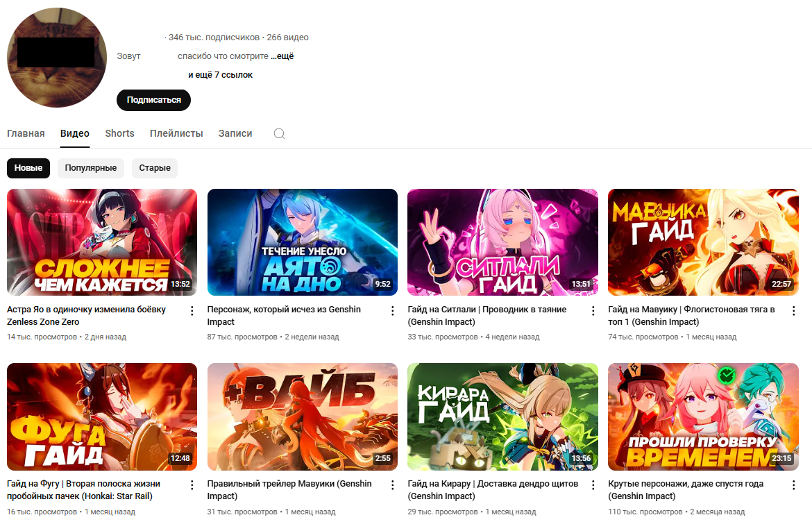812x522 pixels.
Task: Expand channel description with ...ещё
Action: coord(282,56)
